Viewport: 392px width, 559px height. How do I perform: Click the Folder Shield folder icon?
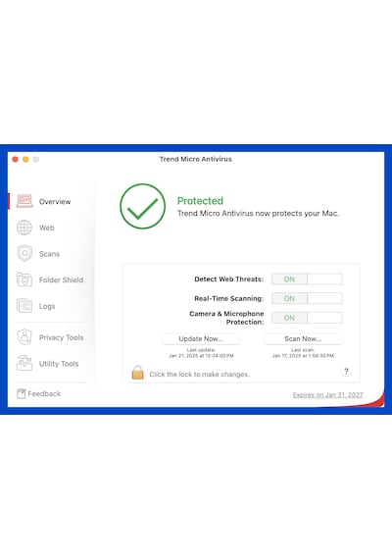(x=24, y=279)
